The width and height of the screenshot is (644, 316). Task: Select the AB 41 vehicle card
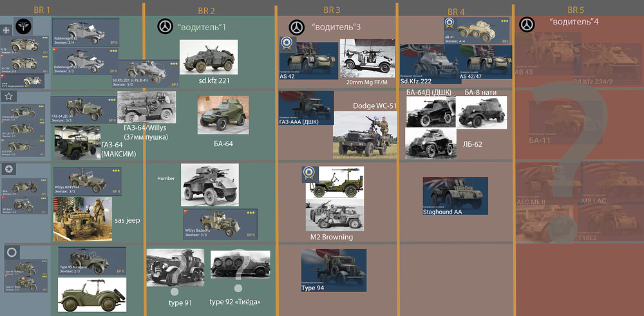coord(477,30)
